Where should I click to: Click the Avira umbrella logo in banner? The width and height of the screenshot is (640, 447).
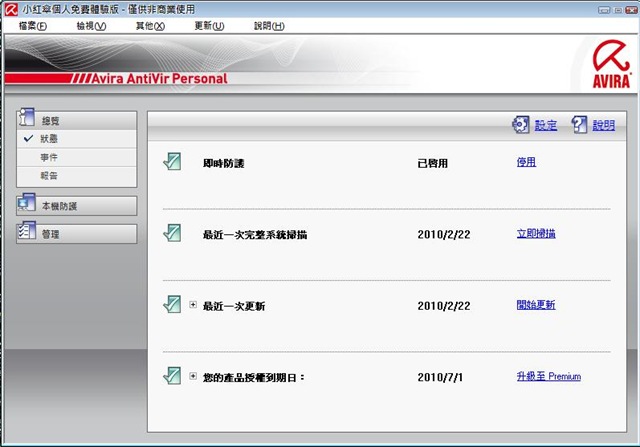tap(611, 64)
